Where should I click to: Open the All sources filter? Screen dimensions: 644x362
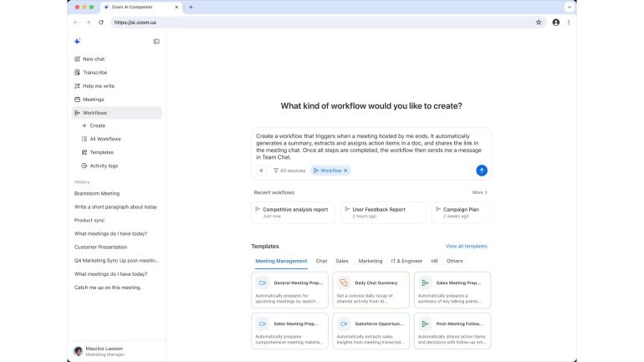click(x=289, y=171)
